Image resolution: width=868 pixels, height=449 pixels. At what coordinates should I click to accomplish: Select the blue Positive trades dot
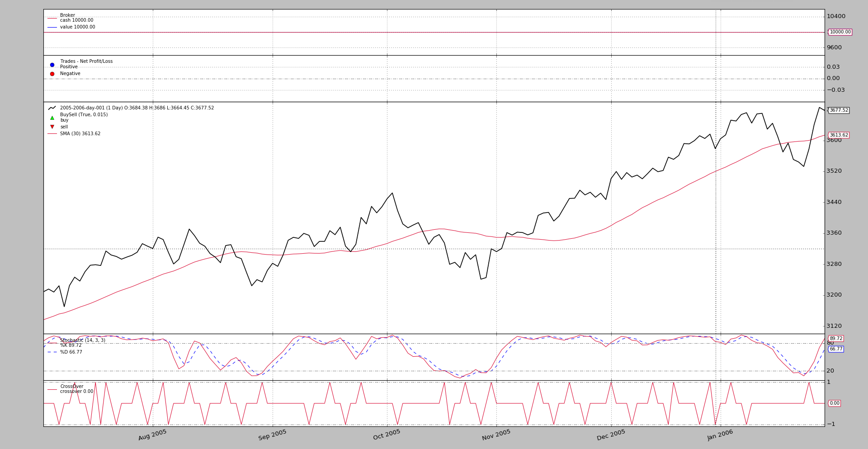[x=52, y=65]
